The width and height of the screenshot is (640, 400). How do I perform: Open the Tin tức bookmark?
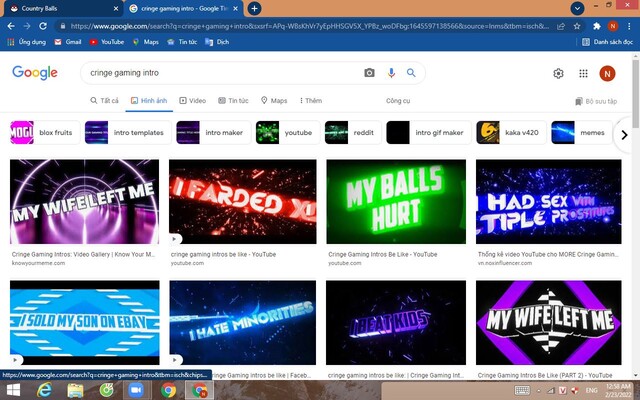[182, 42]
